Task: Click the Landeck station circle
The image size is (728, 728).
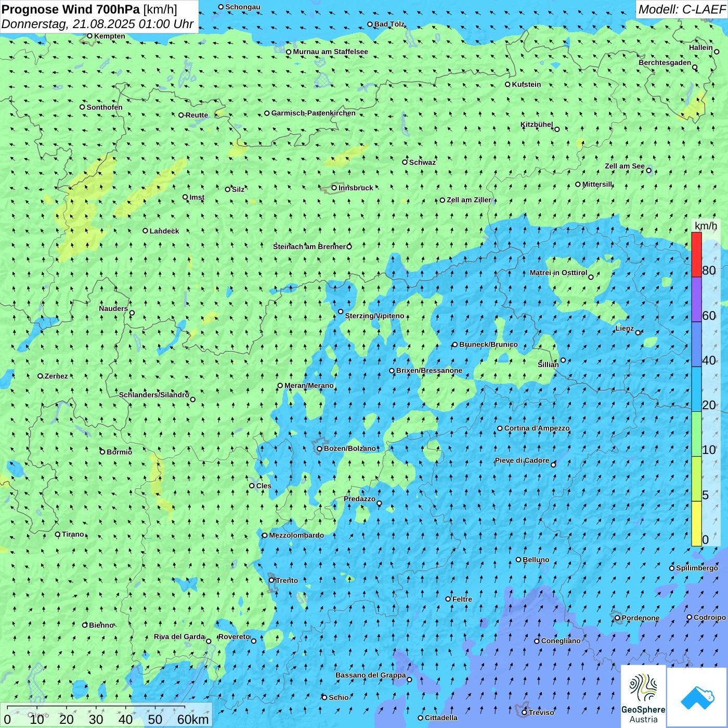Action: pos(145,231)
